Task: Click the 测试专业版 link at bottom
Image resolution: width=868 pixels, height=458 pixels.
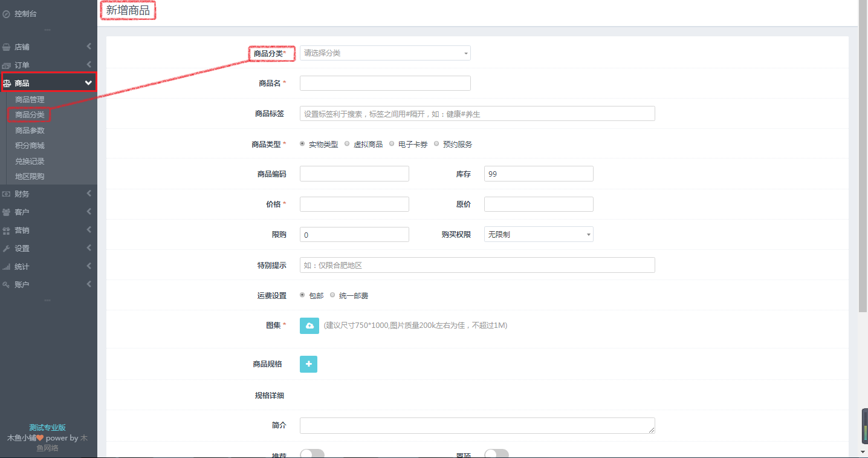Action: click(47, 429)
